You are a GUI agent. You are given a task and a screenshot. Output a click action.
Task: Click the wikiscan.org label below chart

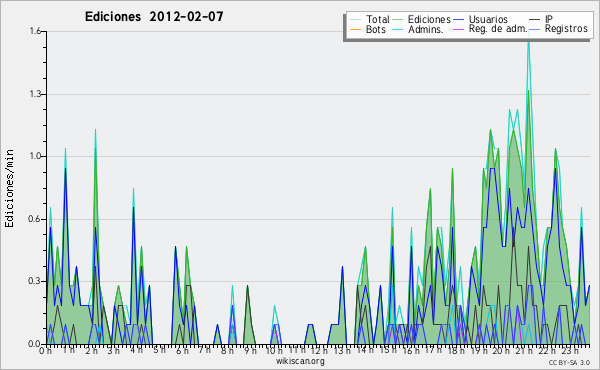300,361
